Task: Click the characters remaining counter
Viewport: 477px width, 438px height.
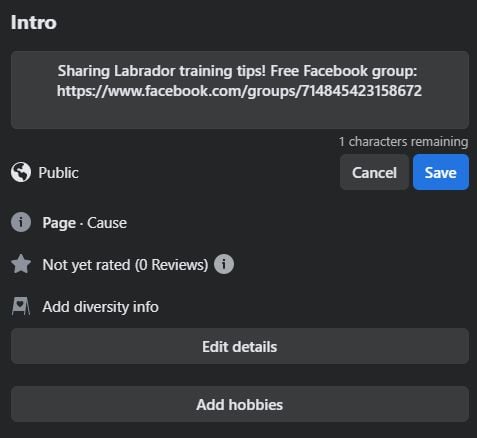Action: [403, 142]
